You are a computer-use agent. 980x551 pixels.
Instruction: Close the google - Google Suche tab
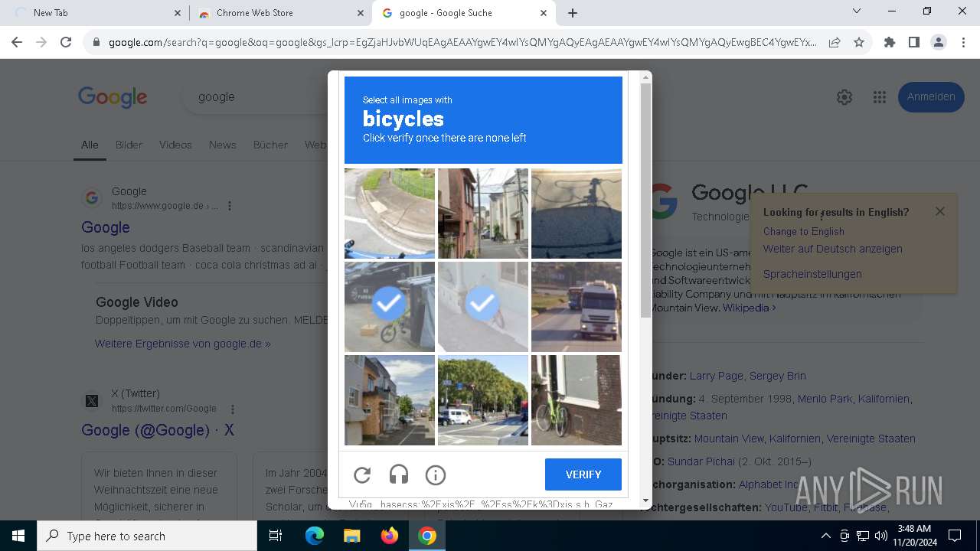click(544, 13)
